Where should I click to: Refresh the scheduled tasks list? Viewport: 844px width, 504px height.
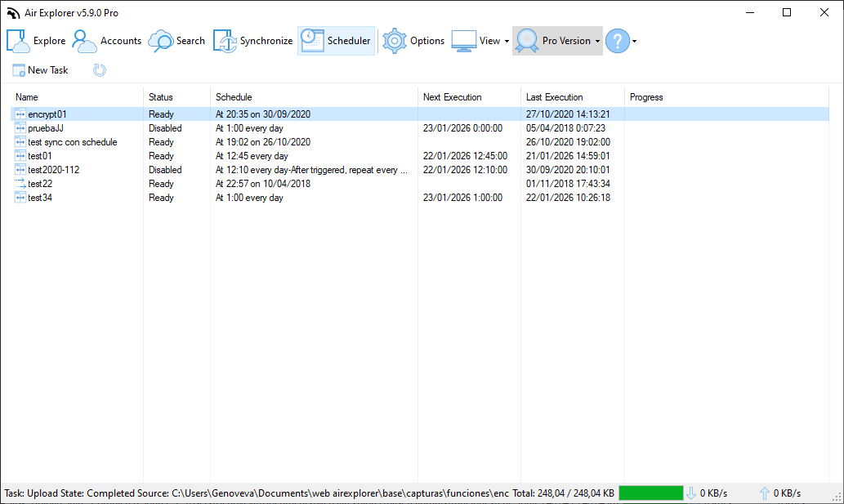(x=99, y=70)
